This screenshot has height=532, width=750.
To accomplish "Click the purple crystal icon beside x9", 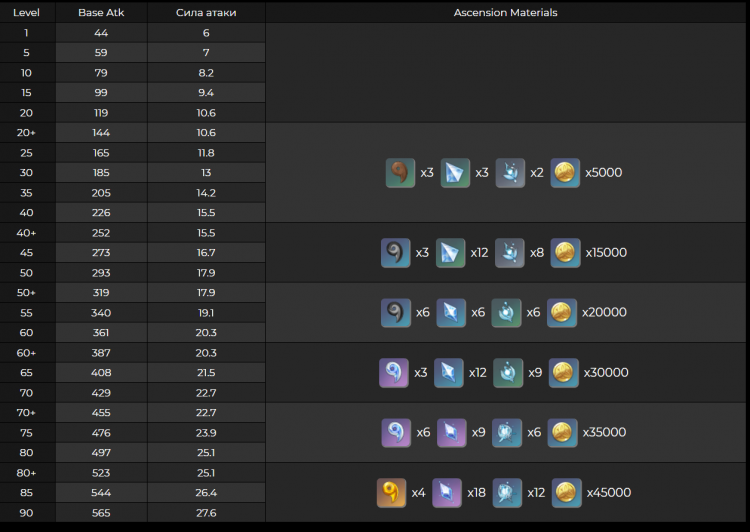I will tap(452, 432).
